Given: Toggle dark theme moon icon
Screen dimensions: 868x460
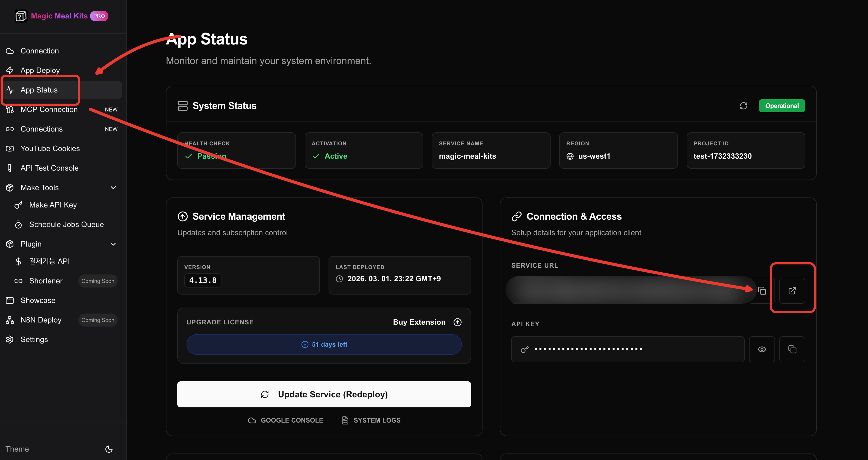Looking at the screenshot, I should coord(109,449).
